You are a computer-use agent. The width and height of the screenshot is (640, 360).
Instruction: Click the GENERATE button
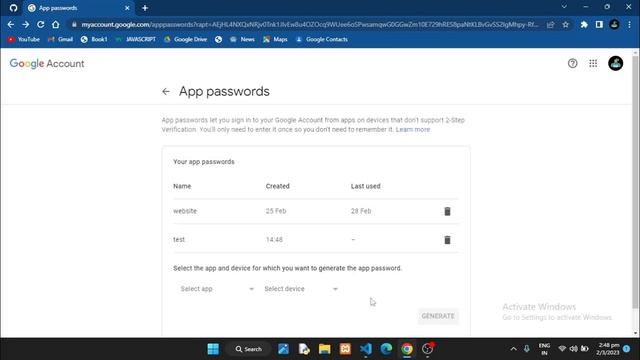(x=438, y=316)
